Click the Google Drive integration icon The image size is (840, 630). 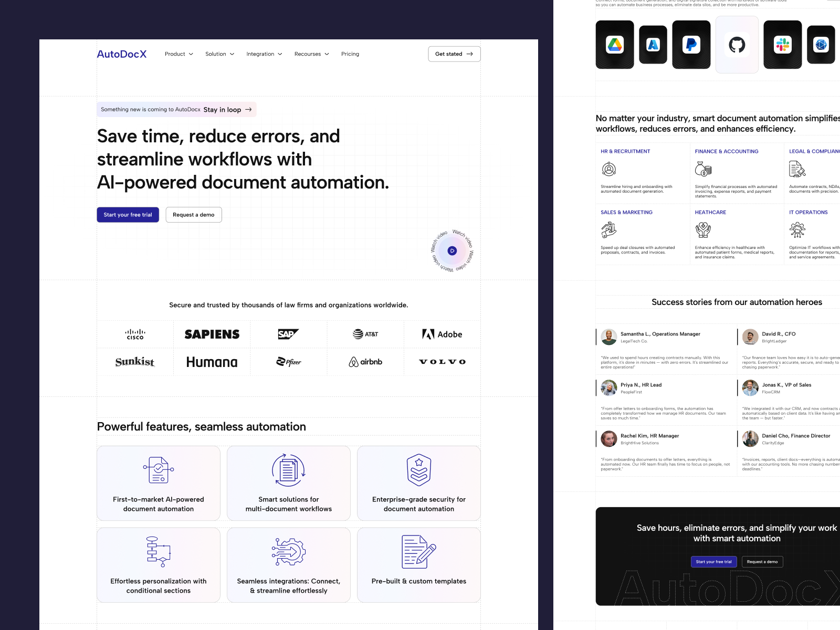tap(615, 45)
